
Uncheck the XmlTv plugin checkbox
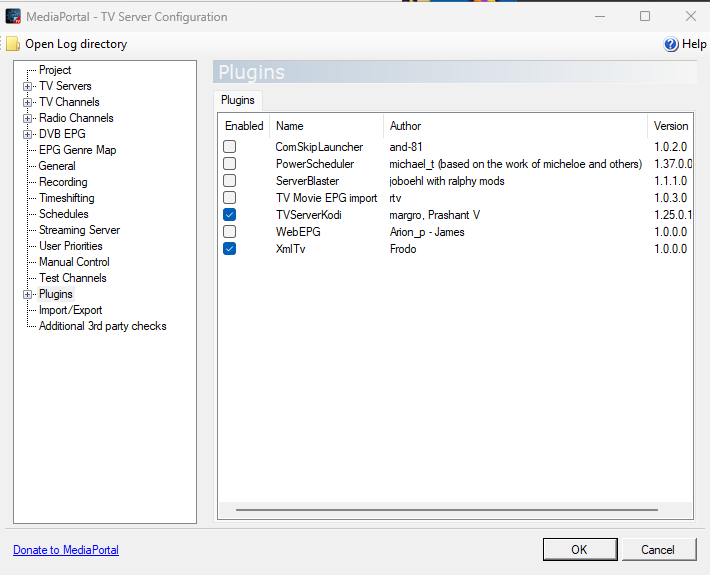(x=230, y=249)
